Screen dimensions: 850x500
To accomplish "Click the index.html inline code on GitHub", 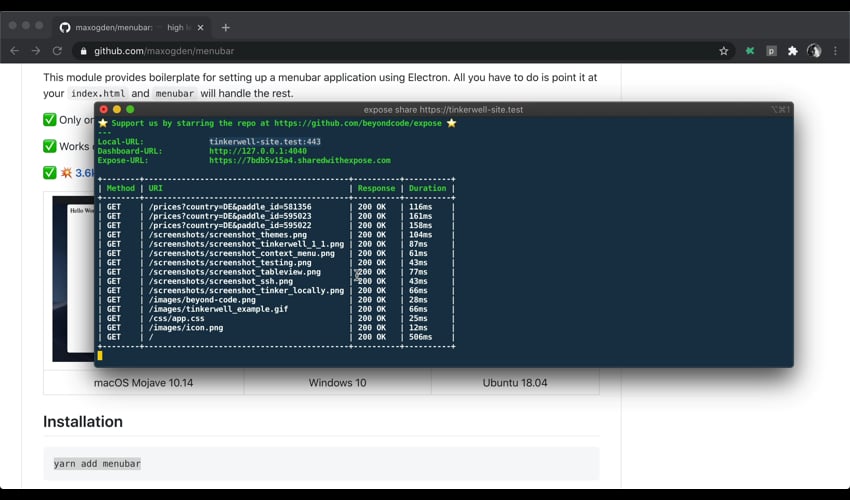I will point(98,93).
